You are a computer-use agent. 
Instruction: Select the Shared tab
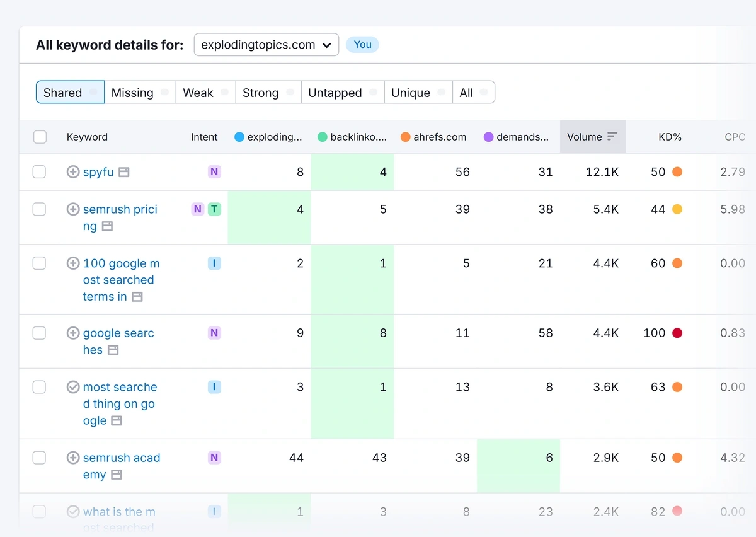pyautogui.click(x=70, y=93)
